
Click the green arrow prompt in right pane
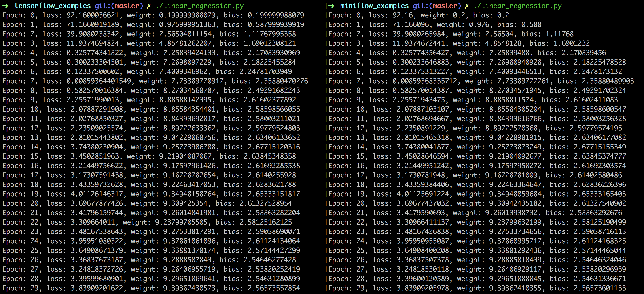[x=331, y=6]
